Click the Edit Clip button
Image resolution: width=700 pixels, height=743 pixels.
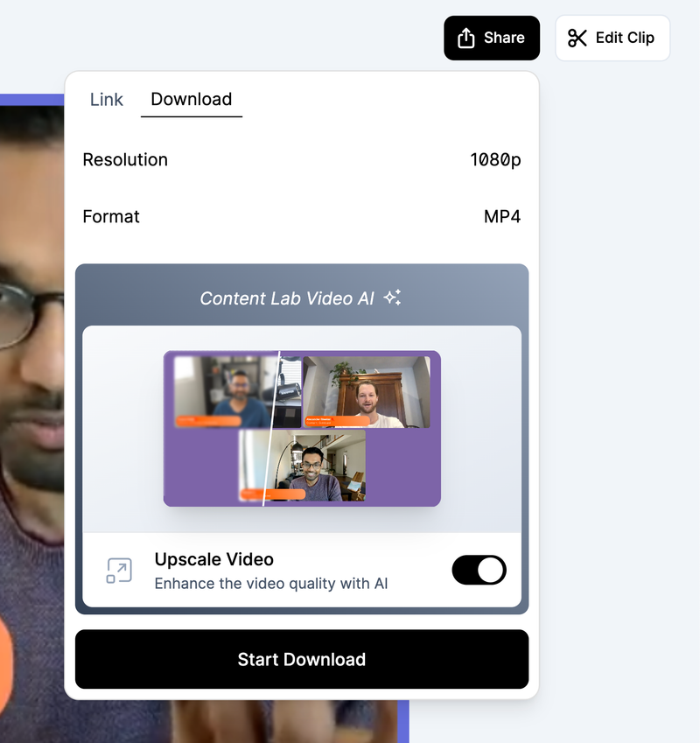(x=612, y=38)
